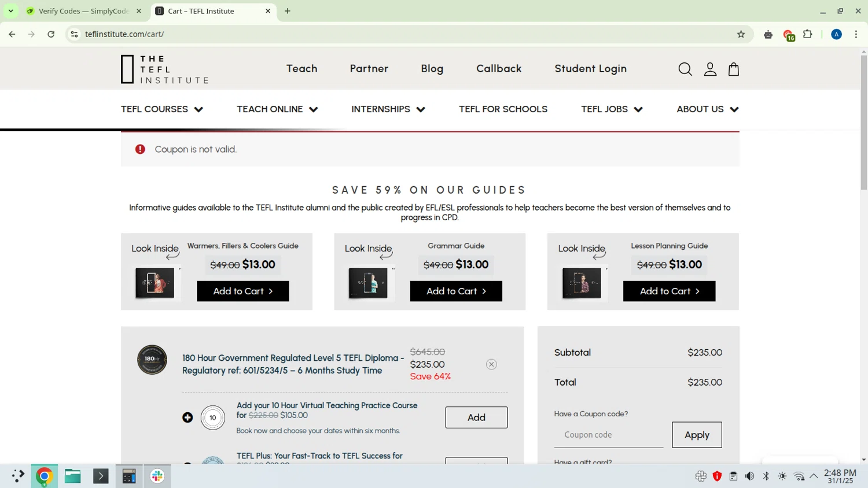Open the tab search dropdown arrow
Viewport: 868px width, 488px height.
(x=10, y=11)
